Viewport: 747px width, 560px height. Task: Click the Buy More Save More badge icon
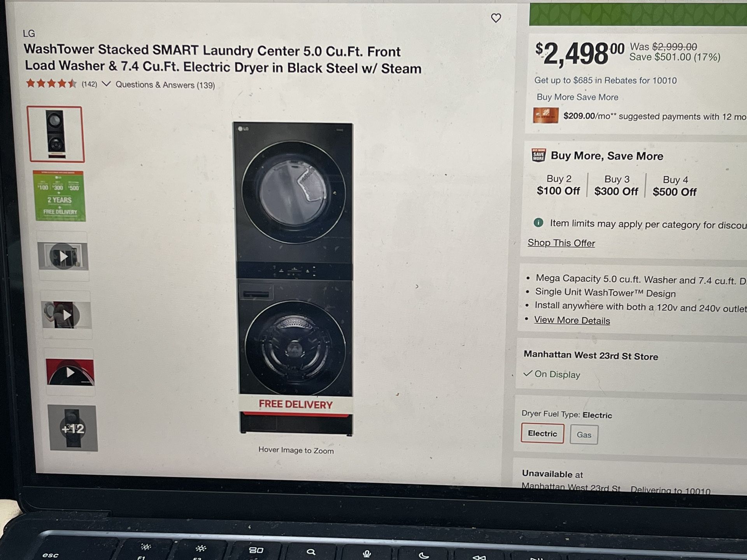pos(539,155)
